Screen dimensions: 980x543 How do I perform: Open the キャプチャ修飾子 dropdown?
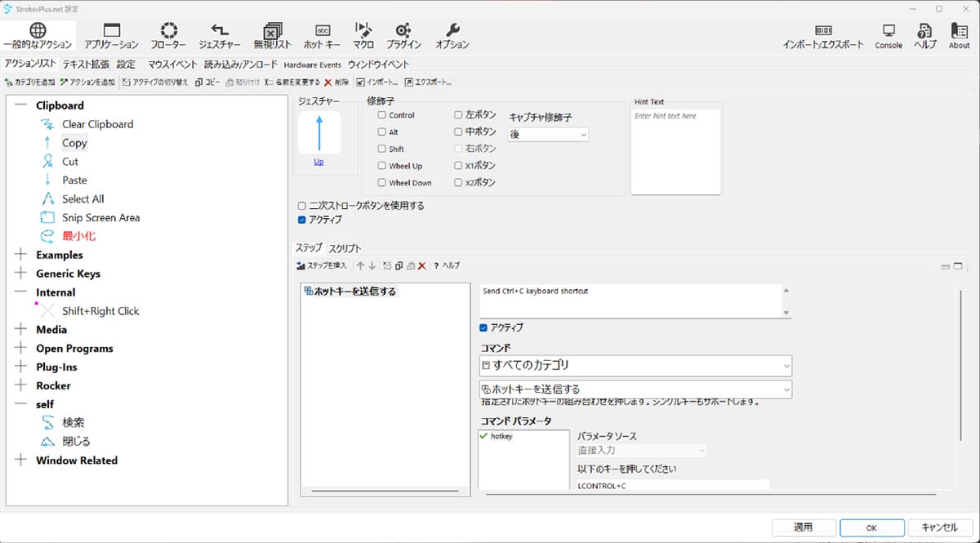pyautogui.click(x=548, y=134)
